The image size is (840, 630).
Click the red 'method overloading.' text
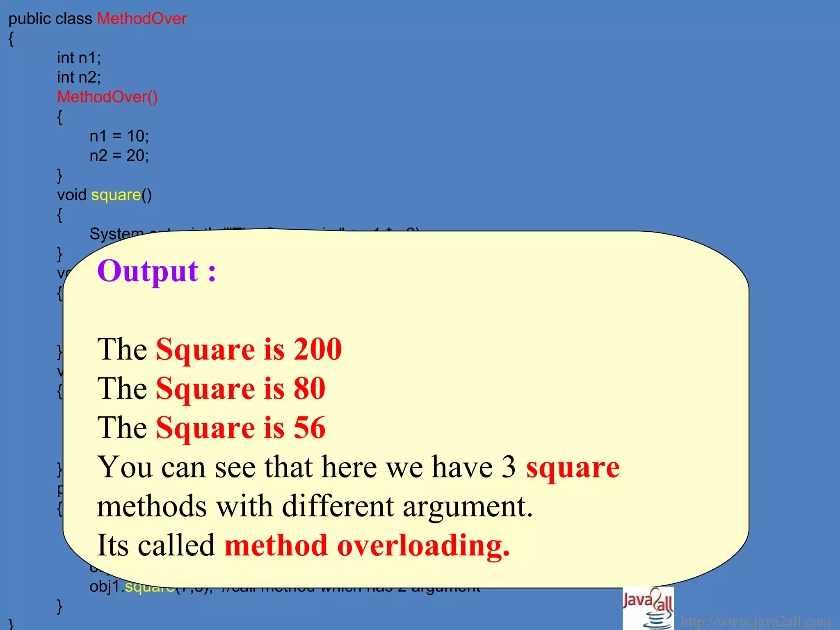[367, 546]
